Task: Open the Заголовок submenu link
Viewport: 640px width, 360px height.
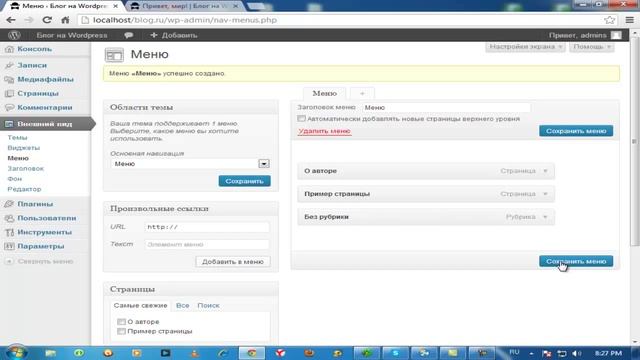Action: point(25,168)
